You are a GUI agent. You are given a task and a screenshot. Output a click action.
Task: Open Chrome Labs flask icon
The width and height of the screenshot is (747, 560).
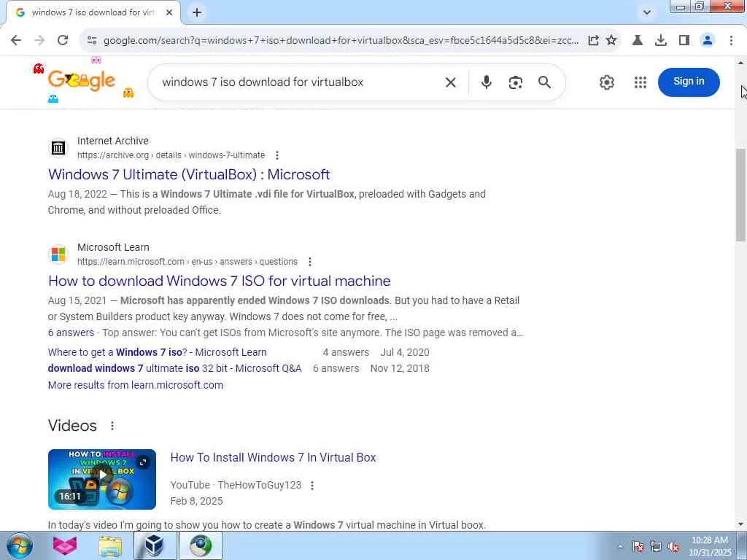click(x=638, y=40)
